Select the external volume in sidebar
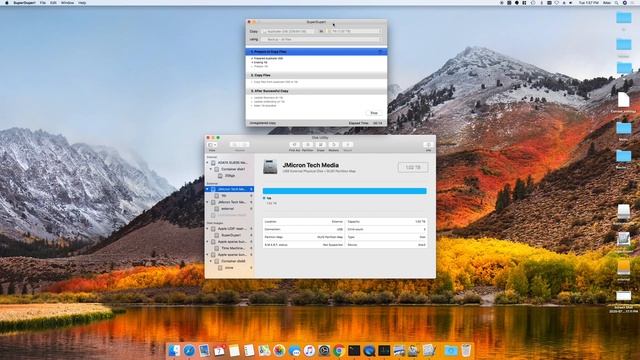Viewport: 640px width, 360px height. coord(229,209)
